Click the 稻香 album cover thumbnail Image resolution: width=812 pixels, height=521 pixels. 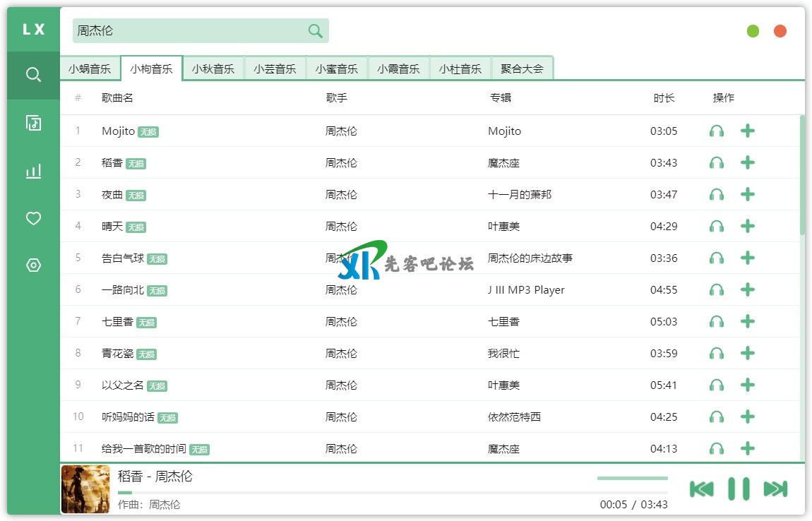[x=85, y=489]
